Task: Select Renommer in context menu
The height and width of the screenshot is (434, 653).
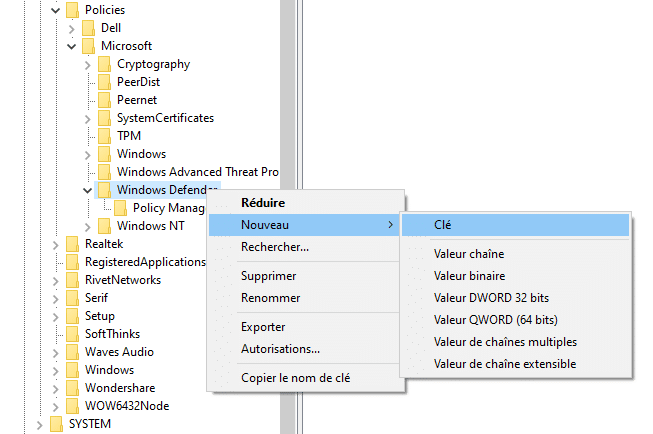Action: coord(306,298)
